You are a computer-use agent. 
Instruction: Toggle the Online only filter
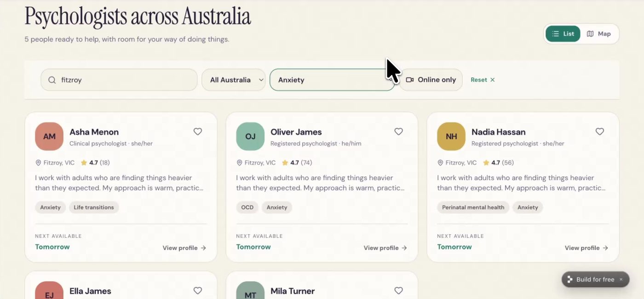coord(431,80)
